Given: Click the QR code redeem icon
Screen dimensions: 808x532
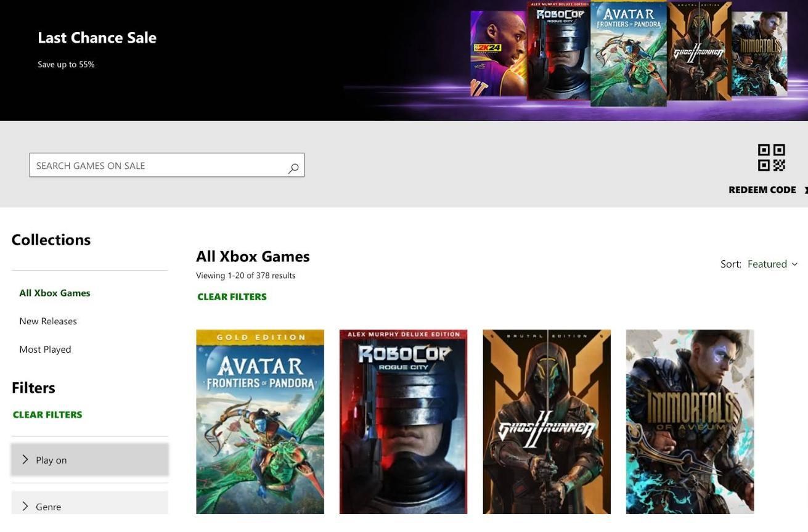Looking at the screenshot, I should 771,158.
